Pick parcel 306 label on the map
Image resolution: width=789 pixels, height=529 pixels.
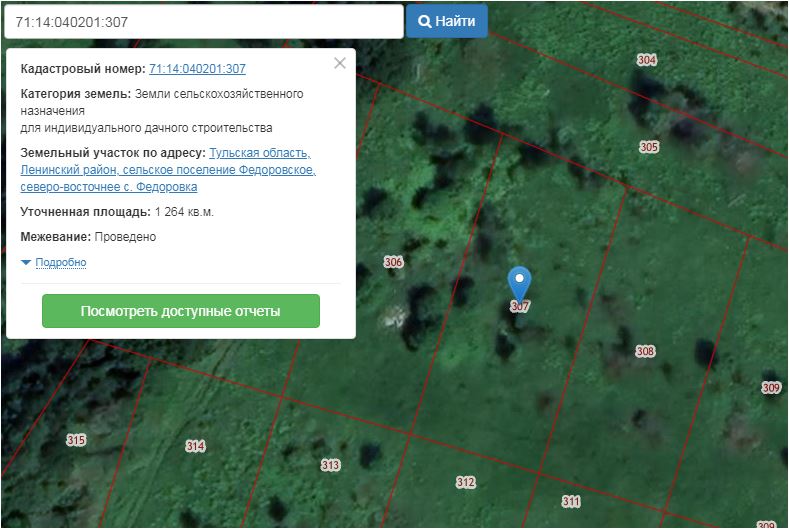tap(393, 262)
